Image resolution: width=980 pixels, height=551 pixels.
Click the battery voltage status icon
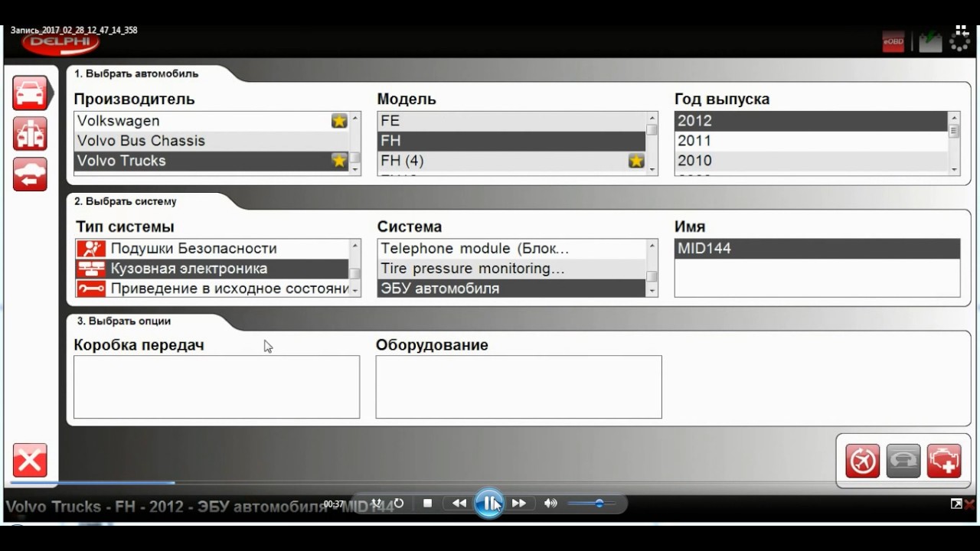point(930,41)
